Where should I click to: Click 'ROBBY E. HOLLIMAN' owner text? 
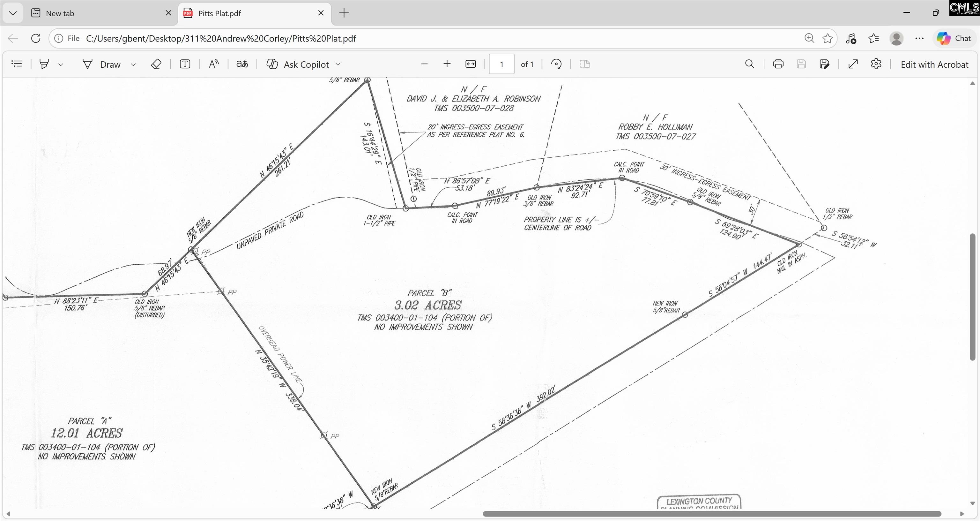[655, 127]
